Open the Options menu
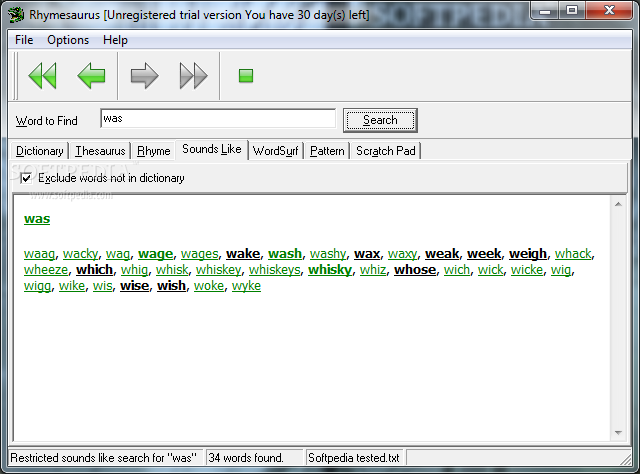This screenshot has height=474, width=640. pyautogui.click(x=68, y=40)
